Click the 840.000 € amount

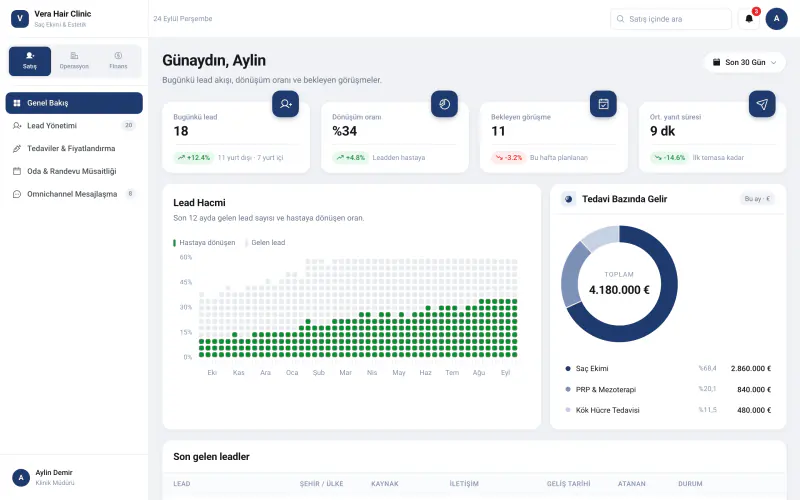[754, 389]
